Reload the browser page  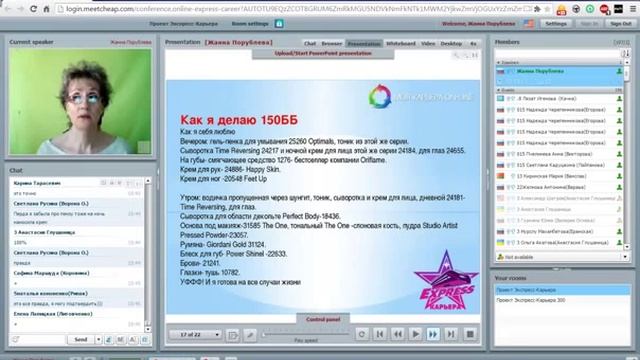click(x=33, y=9)
